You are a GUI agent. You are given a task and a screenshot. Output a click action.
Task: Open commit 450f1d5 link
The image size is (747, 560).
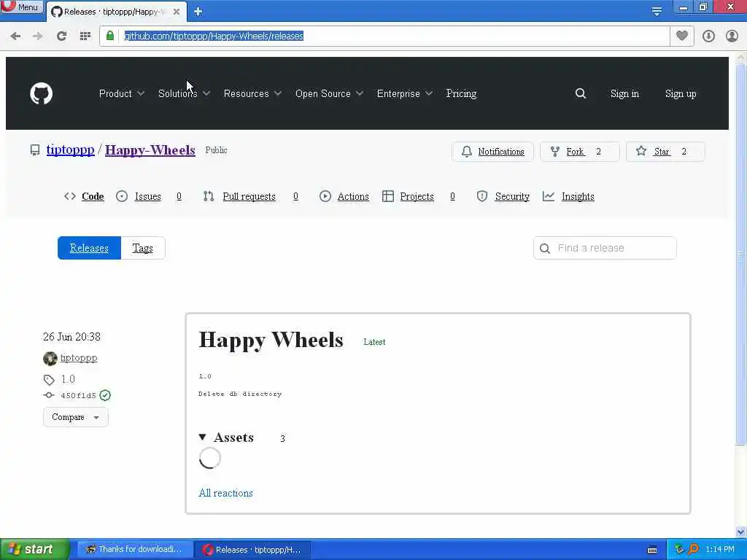[78, 395]
